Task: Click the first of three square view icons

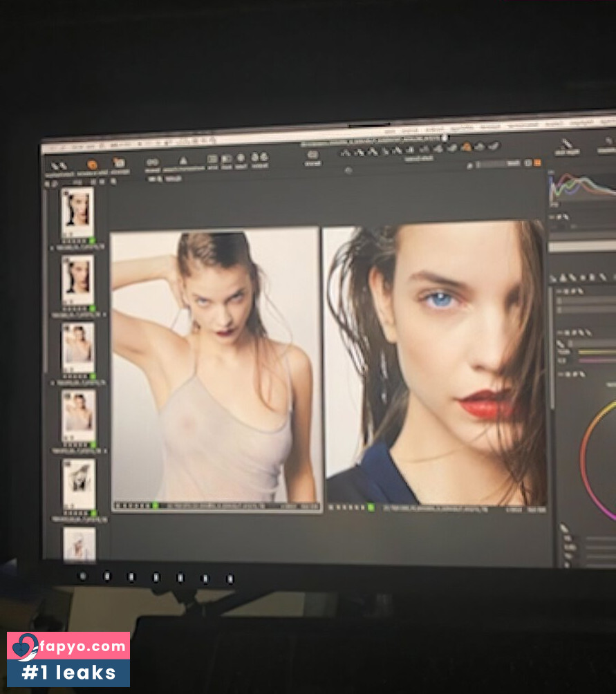Action: click(x=212, y=158)
